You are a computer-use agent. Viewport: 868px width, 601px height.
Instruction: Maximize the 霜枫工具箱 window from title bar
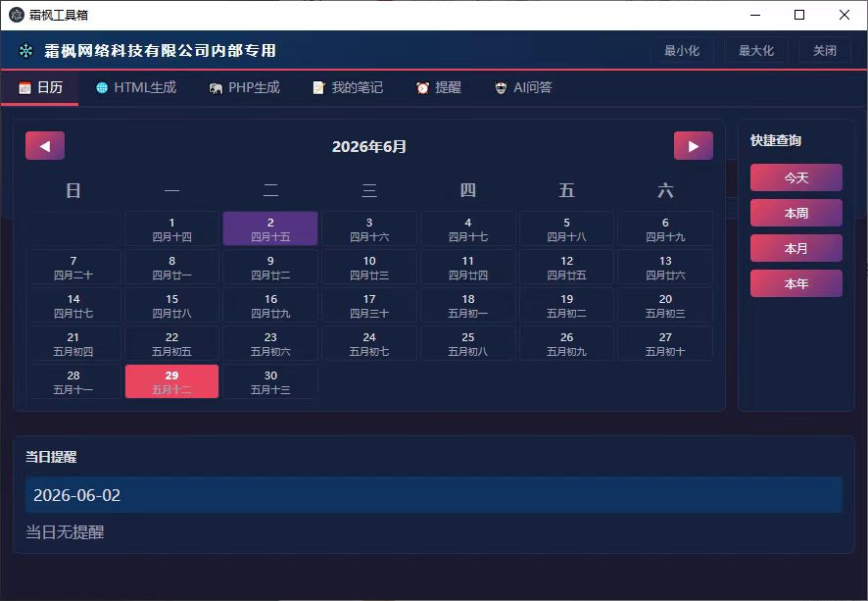click(x=799, y=15)
